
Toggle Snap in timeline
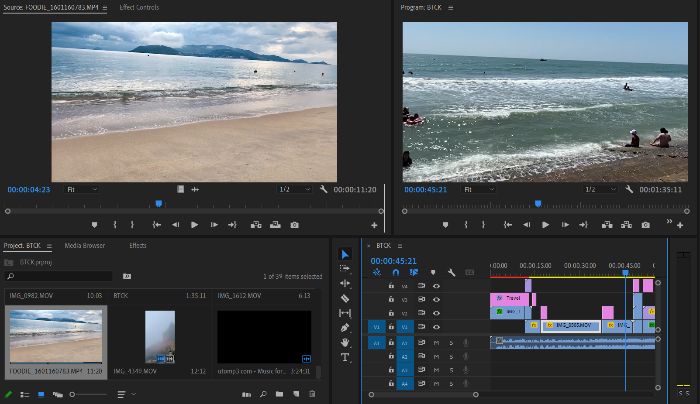pos(396,272)
